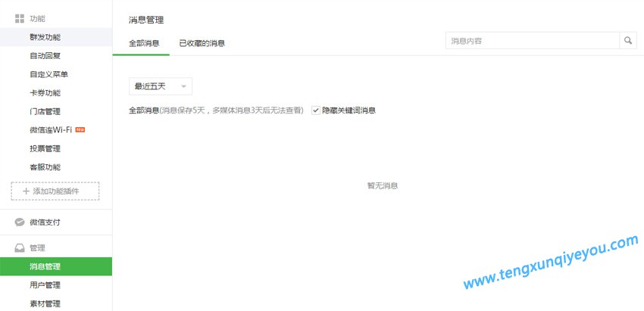Click the 功能 grid icon

click(x=19, y=18)
